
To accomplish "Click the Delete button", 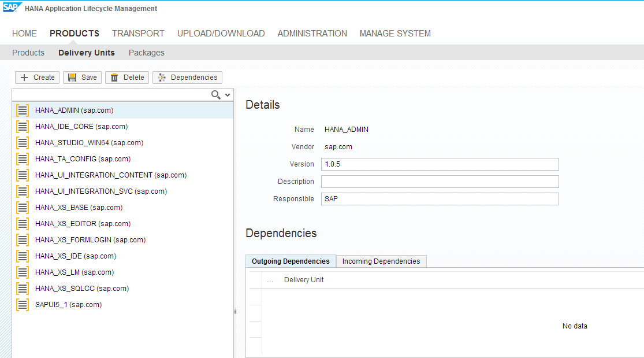I will (127, 77).
